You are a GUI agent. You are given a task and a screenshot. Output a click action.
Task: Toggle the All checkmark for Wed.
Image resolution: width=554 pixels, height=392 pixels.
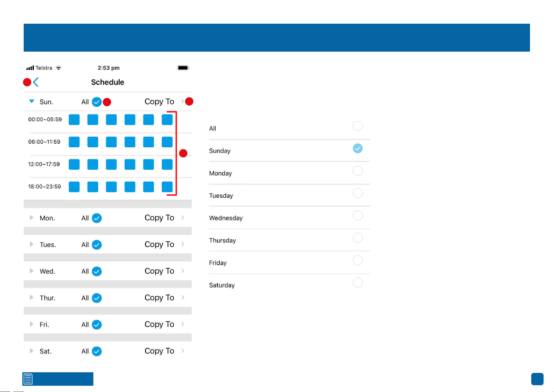click(97, 271)
